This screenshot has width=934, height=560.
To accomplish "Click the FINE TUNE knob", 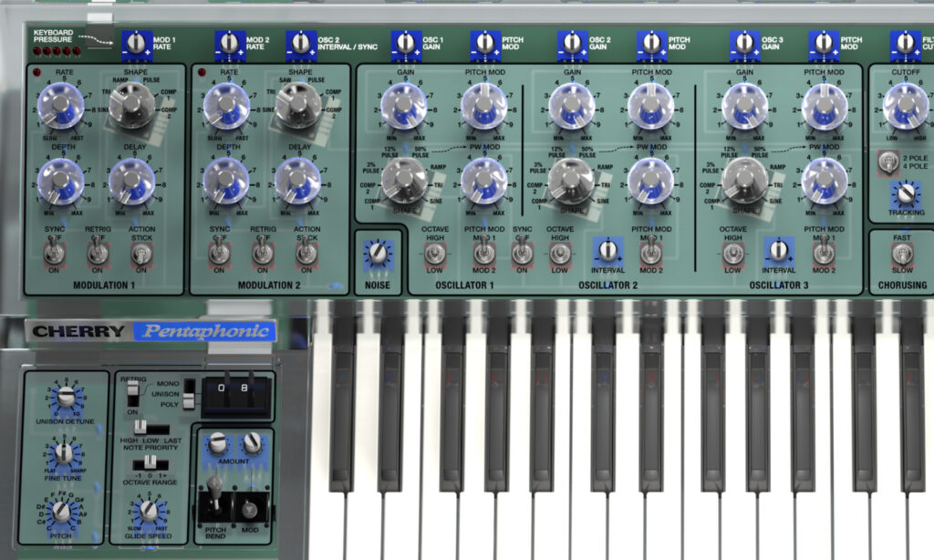I will coord(64,454).
